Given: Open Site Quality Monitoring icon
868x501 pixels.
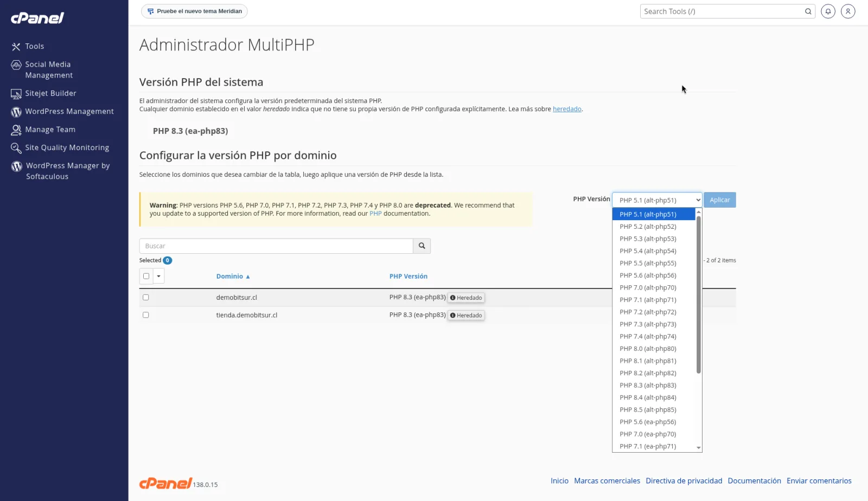Looking at the screenshot, I should tap(16, 148).
